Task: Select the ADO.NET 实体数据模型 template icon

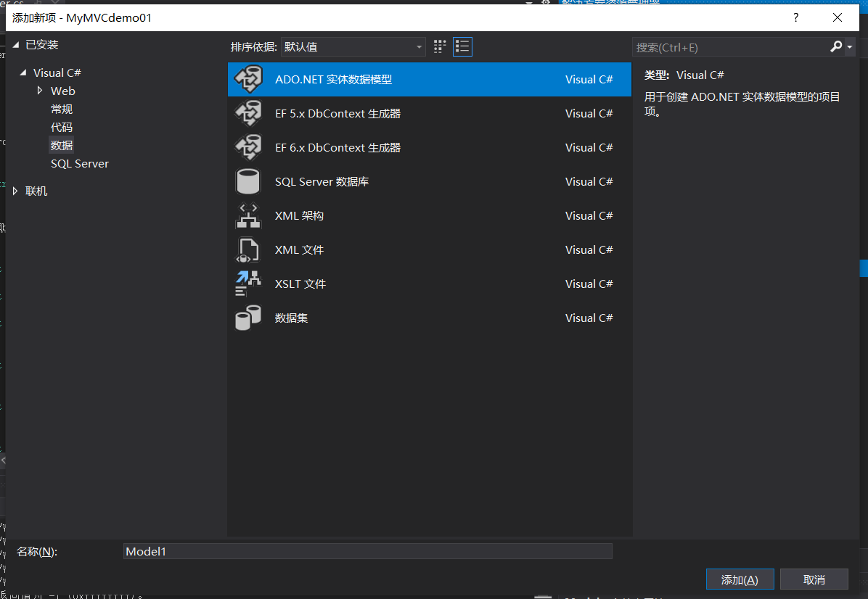Action: pyautogui.click(x=248, y=80)
